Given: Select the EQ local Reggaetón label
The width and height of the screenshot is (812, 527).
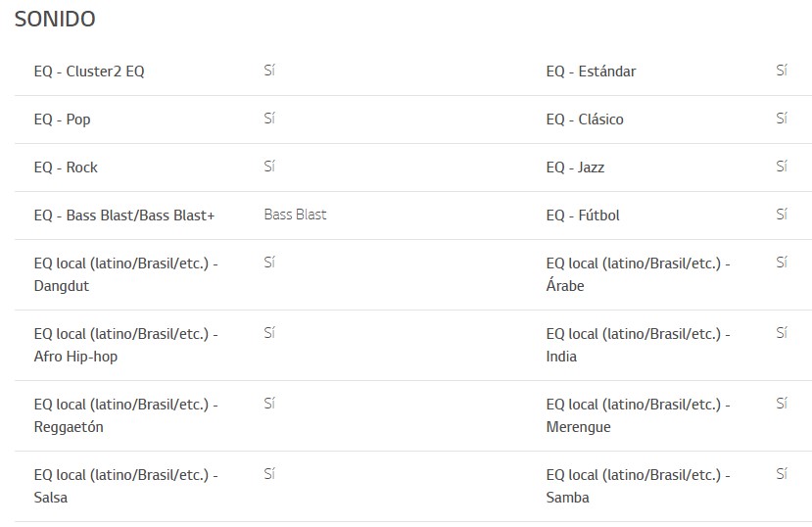Looking at the screenshot, I should tap(125, 415).
